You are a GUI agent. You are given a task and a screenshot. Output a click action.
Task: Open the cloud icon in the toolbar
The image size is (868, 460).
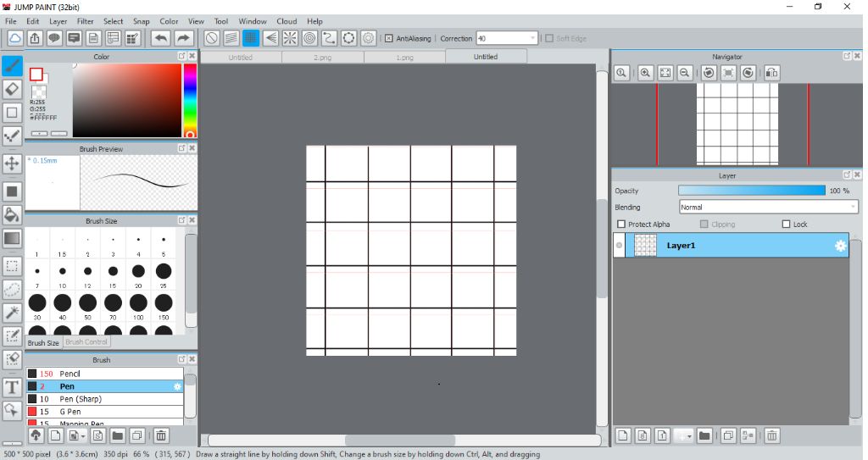[x=15, y=38]
